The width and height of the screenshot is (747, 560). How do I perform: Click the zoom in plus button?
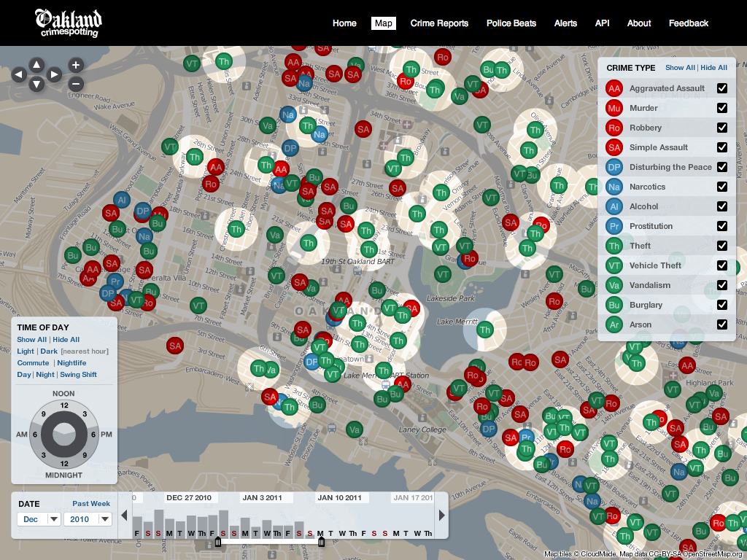[75, 65]
